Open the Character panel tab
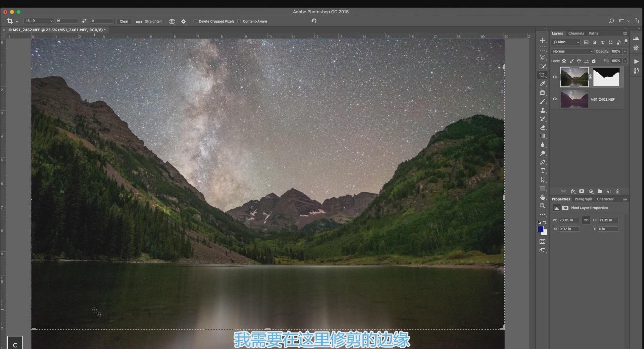Image resolution: width=644 pixels, height=349 pixels. [x=605, y=199]
